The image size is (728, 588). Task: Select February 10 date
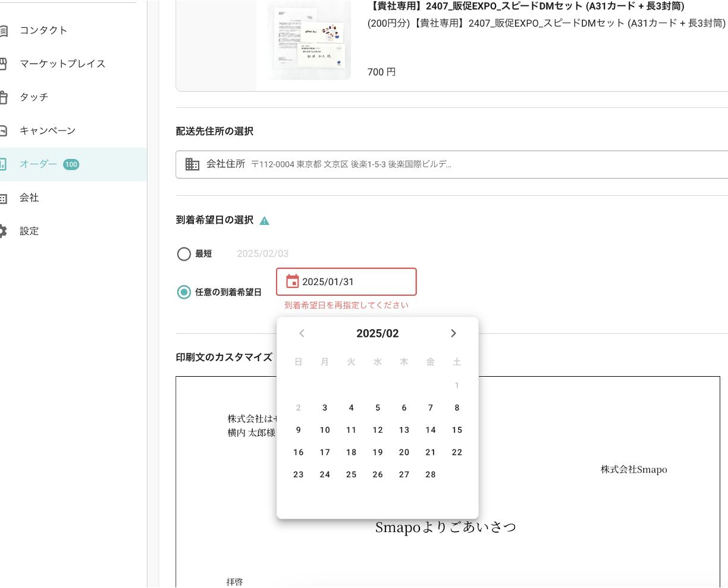pyautogui.click(x=325, y=430)
